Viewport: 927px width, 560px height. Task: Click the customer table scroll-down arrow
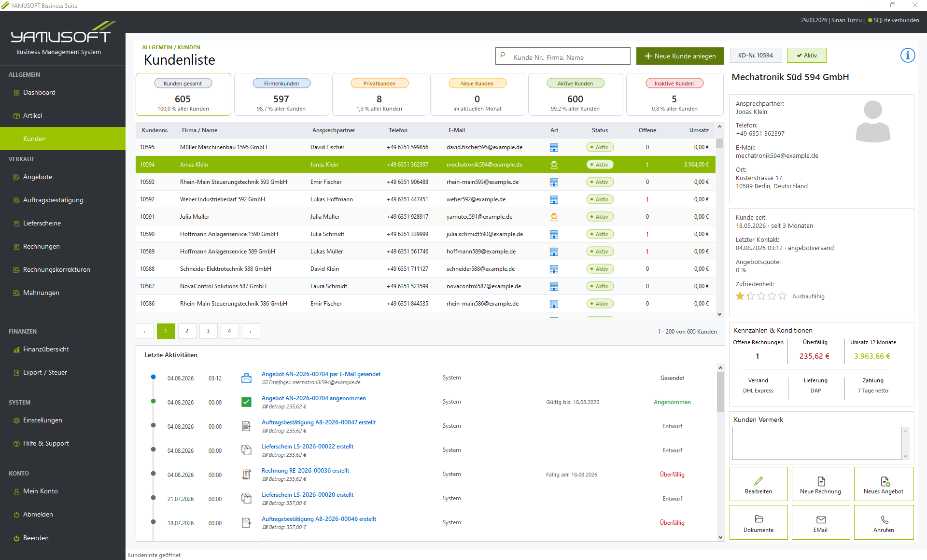tap(719, 314)
